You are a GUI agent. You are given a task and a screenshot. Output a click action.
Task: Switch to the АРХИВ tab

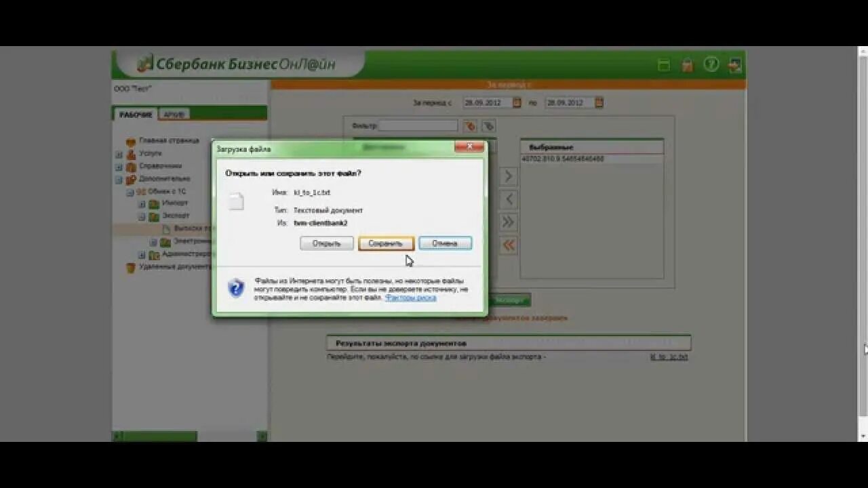pos(174,115)
